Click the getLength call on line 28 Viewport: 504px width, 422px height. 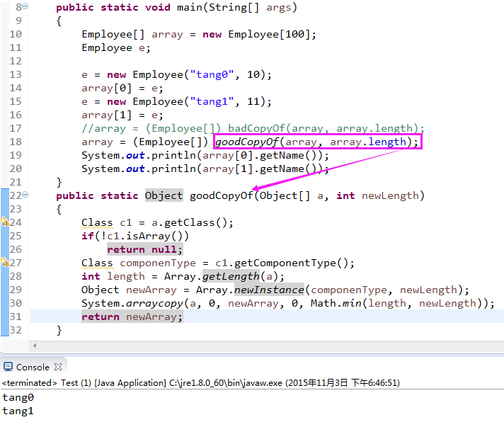click(x=231, y=276)
